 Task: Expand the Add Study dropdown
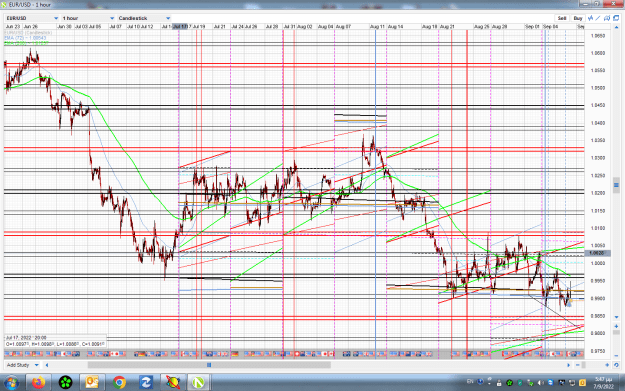pos(23,365)
